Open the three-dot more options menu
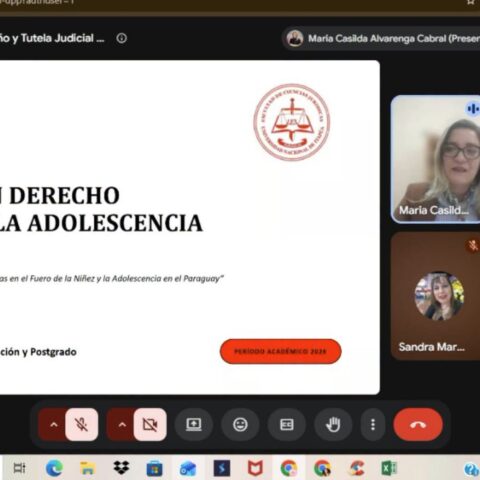This screenshot has height=480, width=480. click(373, 424)
